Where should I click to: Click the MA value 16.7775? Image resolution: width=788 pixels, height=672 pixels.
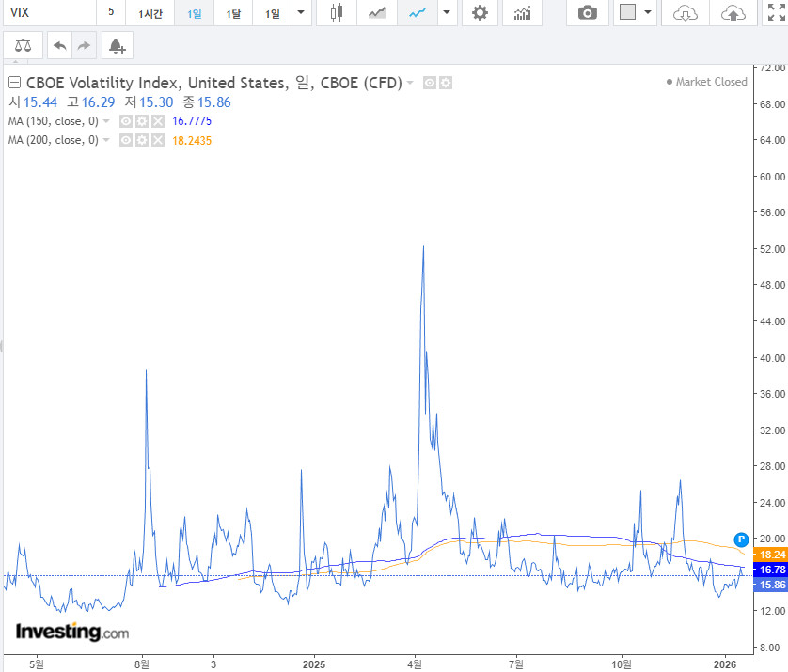pyautogui.click(x=192, y=121)
